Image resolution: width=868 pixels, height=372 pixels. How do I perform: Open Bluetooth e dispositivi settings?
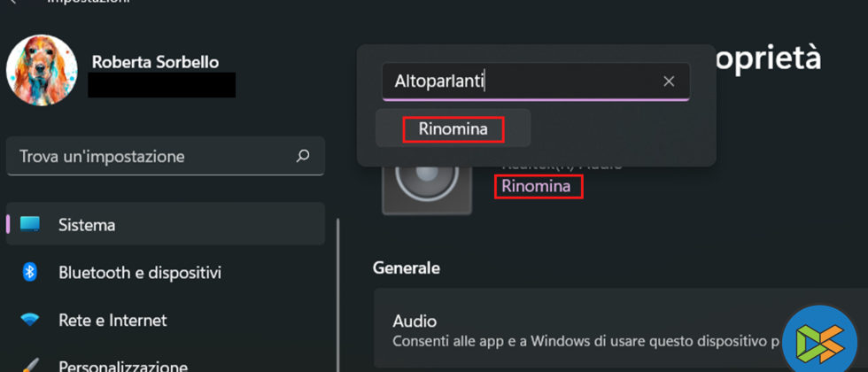140,272
